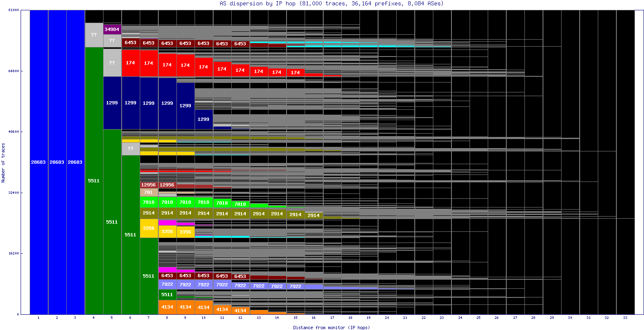Viewport: 644px width, 330px height.
Task: Click the gray "??" block at hop 4
Action: tap(94, 35)
